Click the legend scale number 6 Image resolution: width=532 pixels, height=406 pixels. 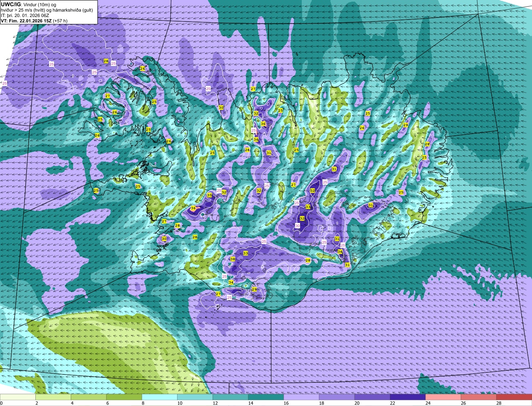(x=107, y=403)
